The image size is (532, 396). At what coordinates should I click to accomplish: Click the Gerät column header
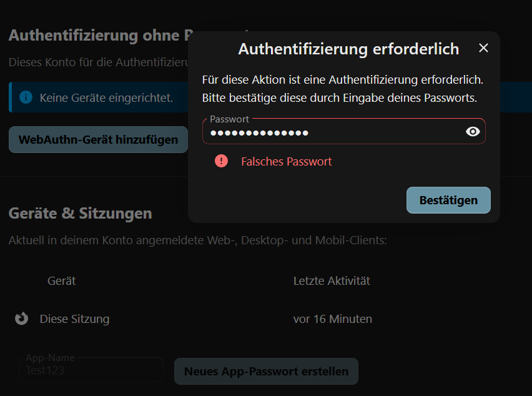click(x=61, y=281)
